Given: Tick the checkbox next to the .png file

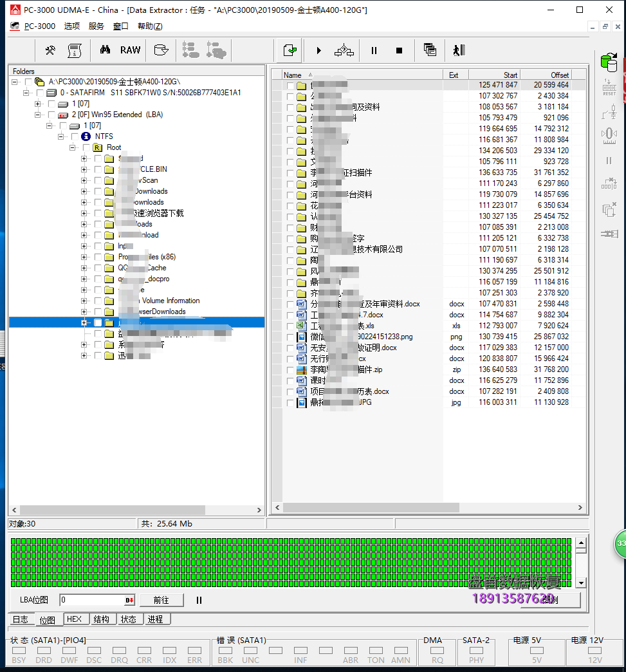Looking at the screenshot, I should [x=290, y=337].
